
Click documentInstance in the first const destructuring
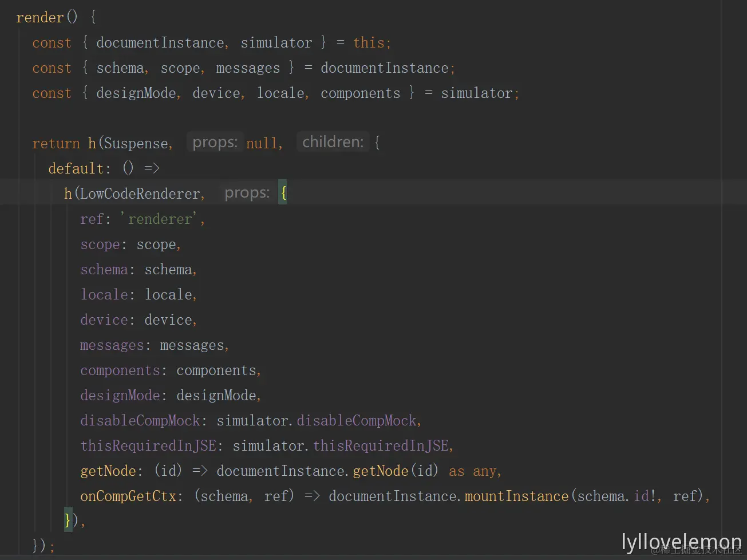(x=160, y=43)
